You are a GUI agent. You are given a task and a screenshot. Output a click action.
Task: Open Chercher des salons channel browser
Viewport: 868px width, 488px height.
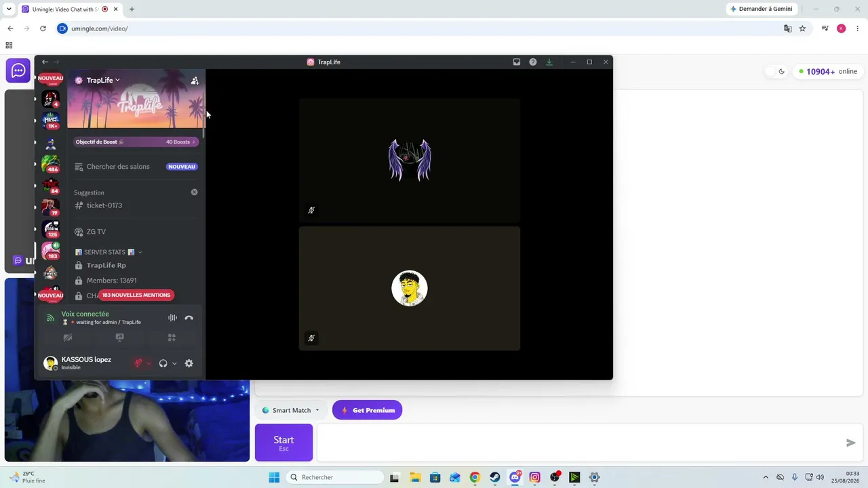pyautogui.click(x=136, y=167)
